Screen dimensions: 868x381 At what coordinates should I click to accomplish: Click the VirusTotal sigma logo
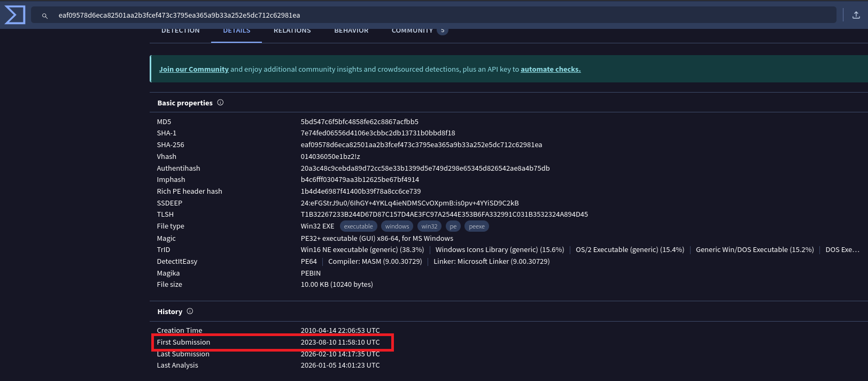click(14, 15)
